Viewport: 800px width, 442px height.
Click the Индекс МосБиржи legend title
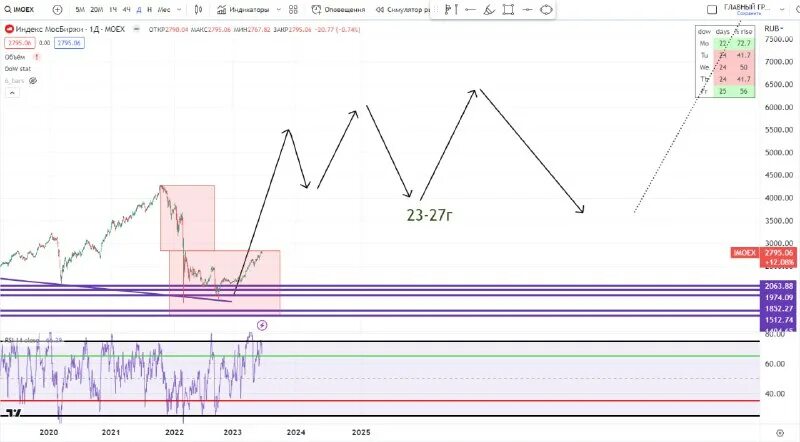point(70,30)
